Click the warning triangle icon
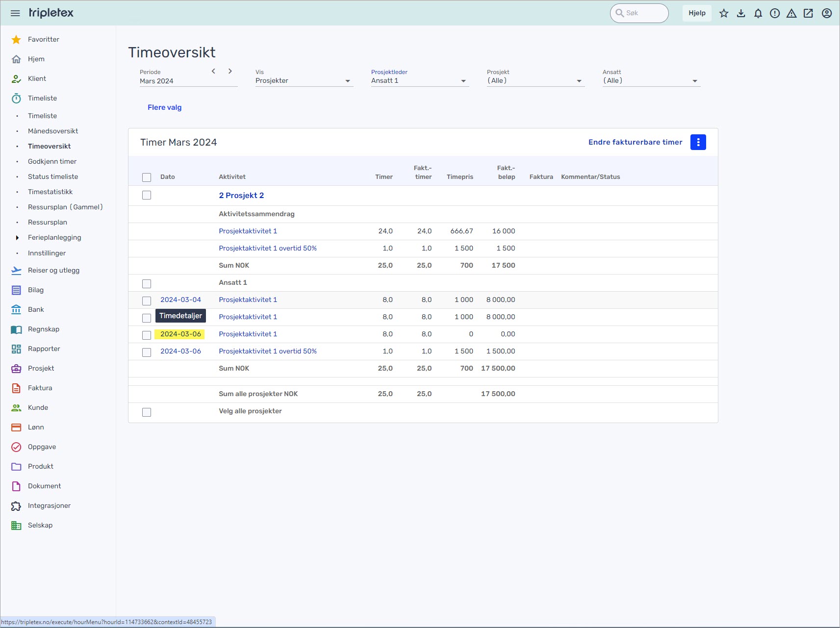 point(791,13)
